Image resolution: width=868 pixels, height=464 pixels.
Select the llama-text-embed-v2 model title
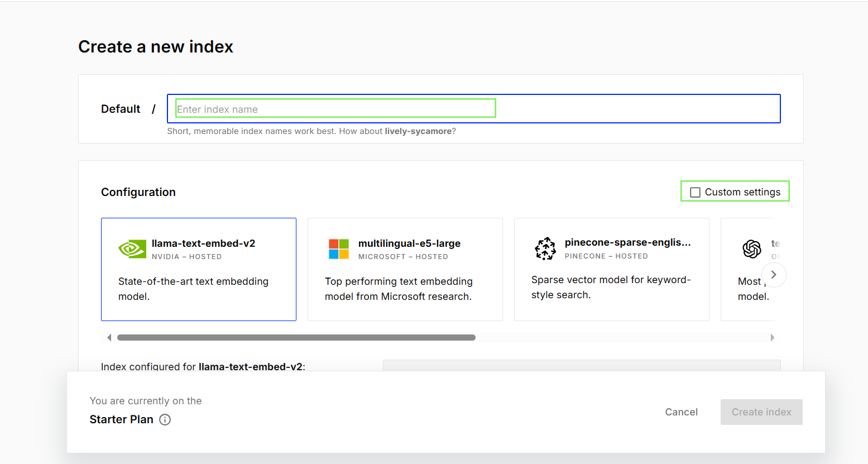pos(203,243)
